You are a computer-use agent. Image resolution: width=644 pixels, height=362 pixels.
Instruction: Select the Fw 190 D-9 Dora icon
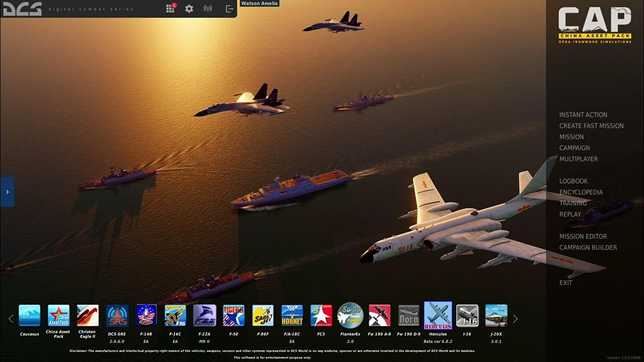pyautogui.click(x=409, y=315)
